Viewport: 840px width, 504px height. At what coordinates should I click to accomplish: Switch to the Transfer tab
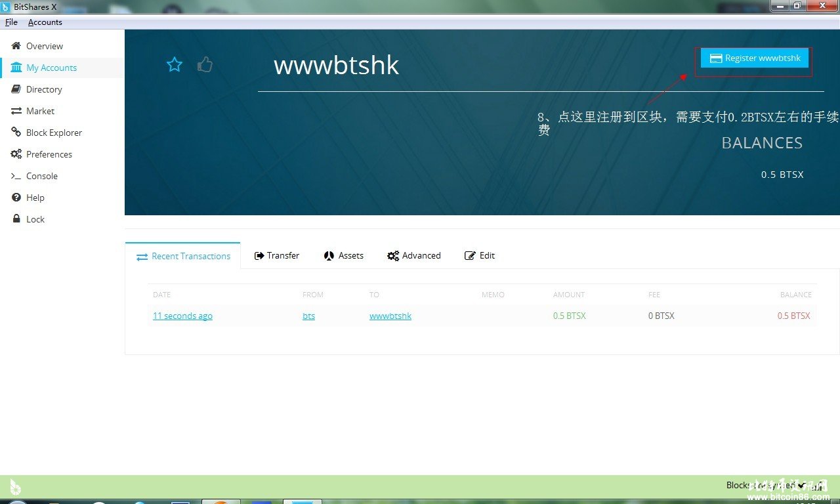(x=277, y=255)
